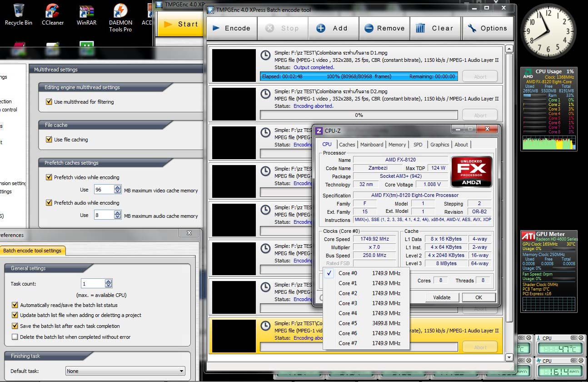Toggle Automatically read/save the batch list status
Viewport: 588px width, 382px height.
pyautogui.click(x=15, y=305)
